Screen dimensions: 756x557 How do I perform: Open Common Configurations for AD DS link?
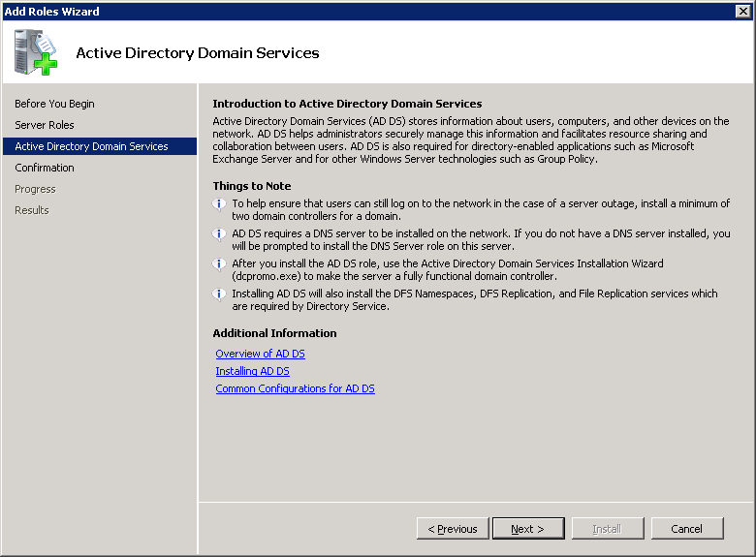295,388
